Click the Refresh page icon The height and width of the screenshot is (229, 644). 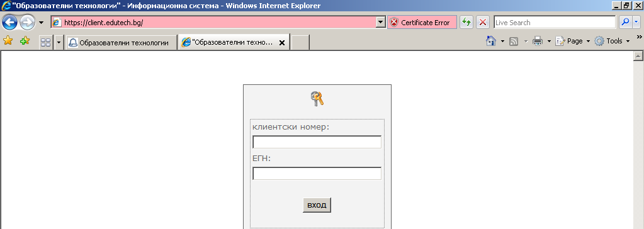[x=466, y=23]
